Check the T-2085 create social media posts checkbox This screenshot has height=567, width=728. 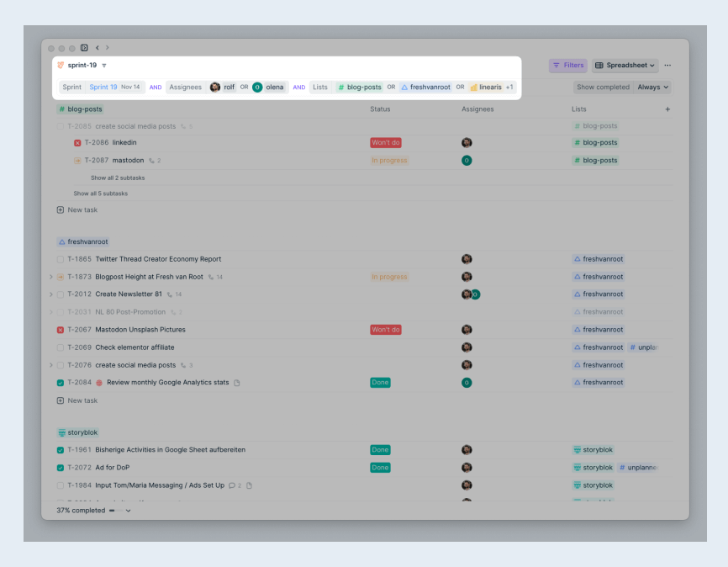(x=61, y=126)
